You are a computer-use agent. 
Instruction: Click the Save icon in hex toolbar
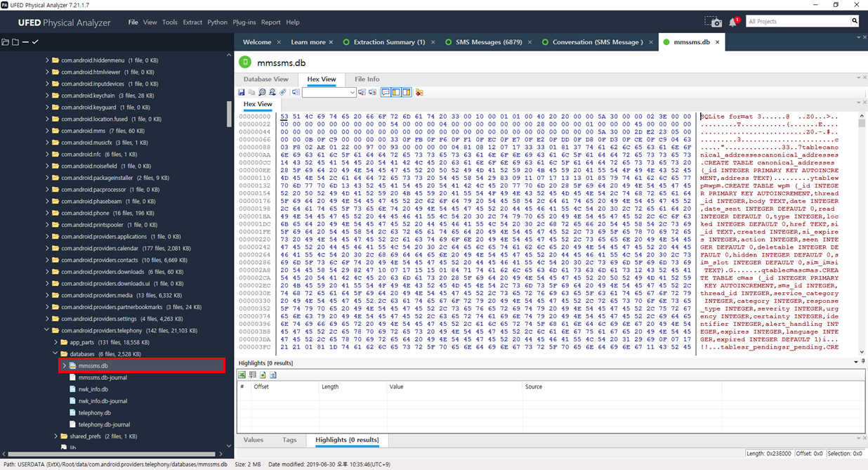[x=242, y=92]
